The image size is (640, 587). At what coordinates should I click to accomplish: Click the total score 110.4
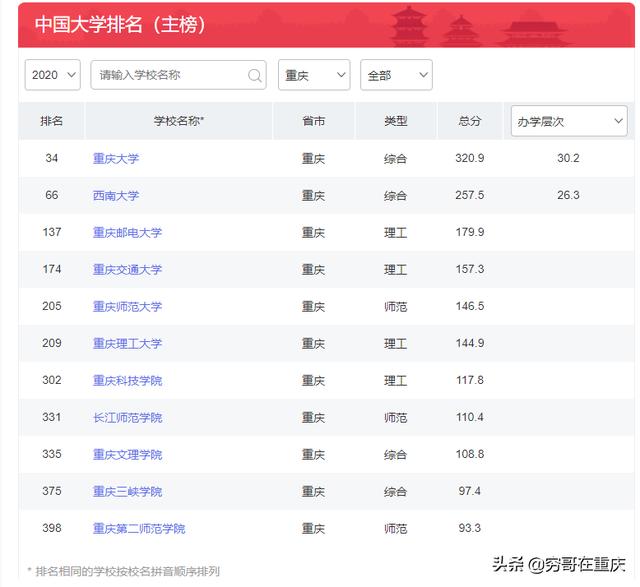coord(470,417)
